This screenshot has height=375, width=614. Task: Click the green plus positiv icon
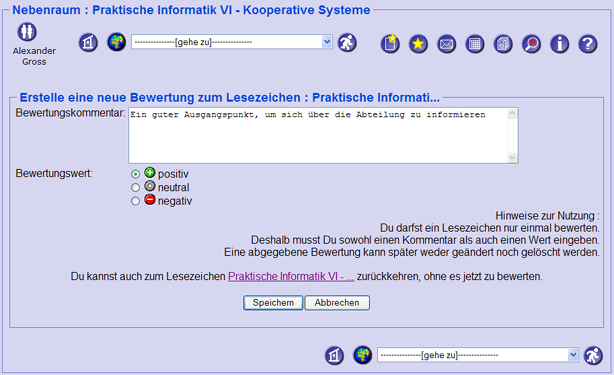150,172
